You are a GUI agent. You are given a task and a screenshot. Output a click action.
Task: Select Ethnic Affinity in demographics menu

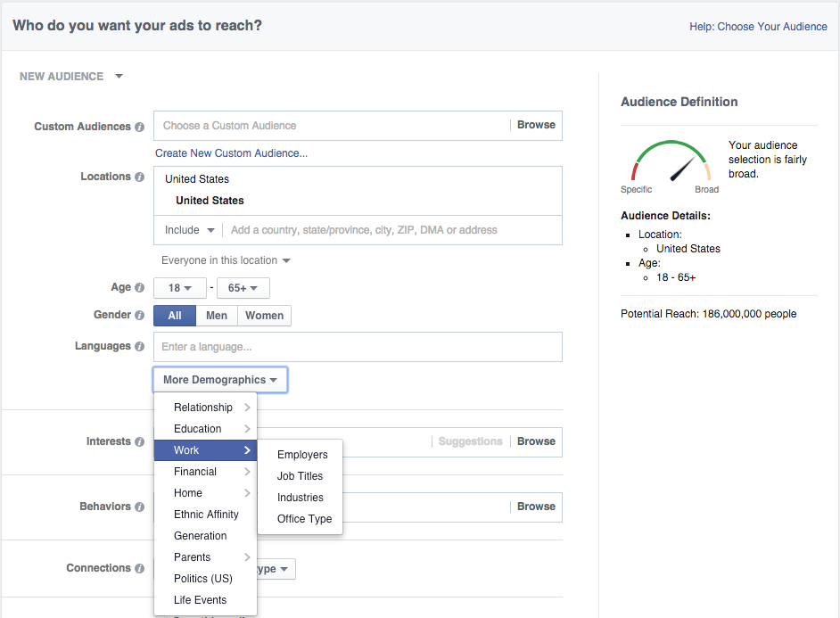tap(206, 515)
